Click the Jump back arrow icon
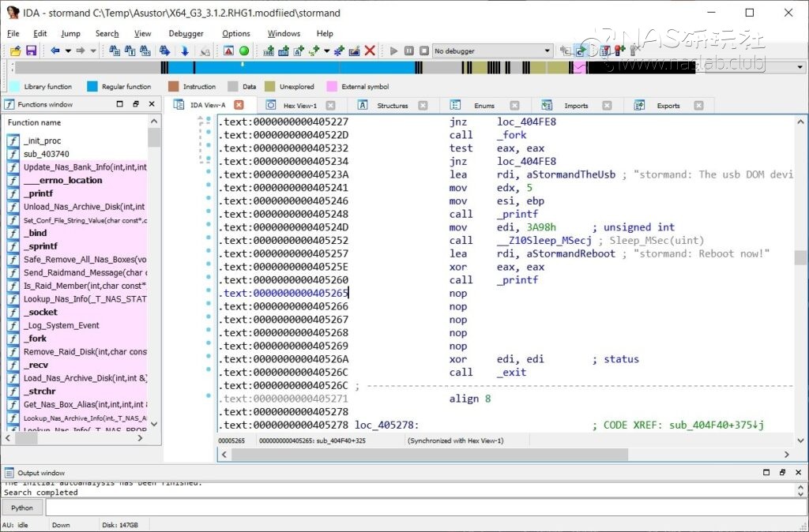Screen dimensions: 809x532 pos(55,51)
